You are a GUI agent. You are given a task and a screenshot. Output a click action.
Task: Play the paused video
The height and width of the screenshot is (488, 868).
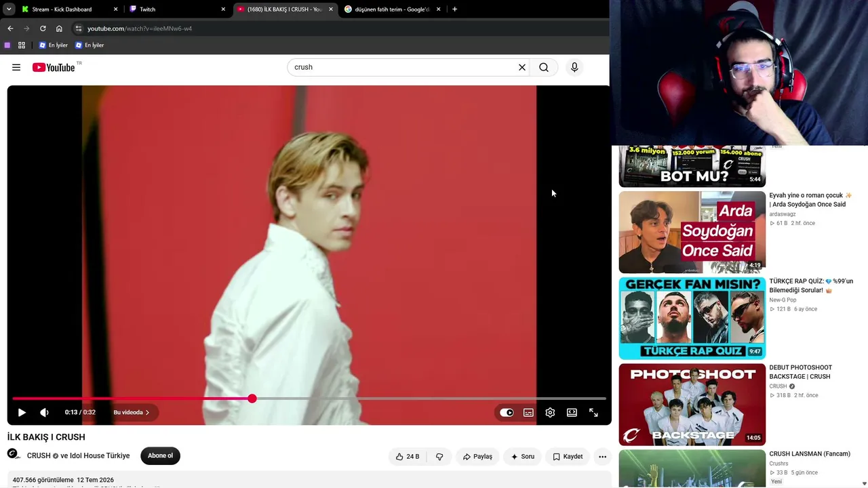point(22,412)
